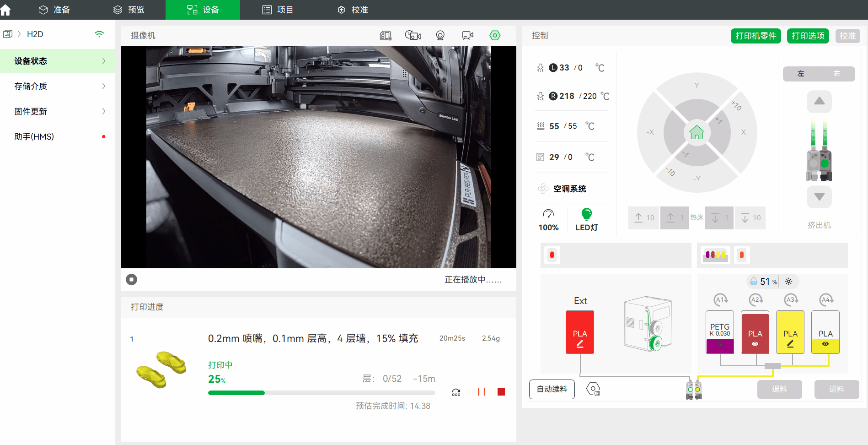This screenshot has width=868, height=445.
Task: Toggle the LED灯 light
Action: tap(587, 220)
